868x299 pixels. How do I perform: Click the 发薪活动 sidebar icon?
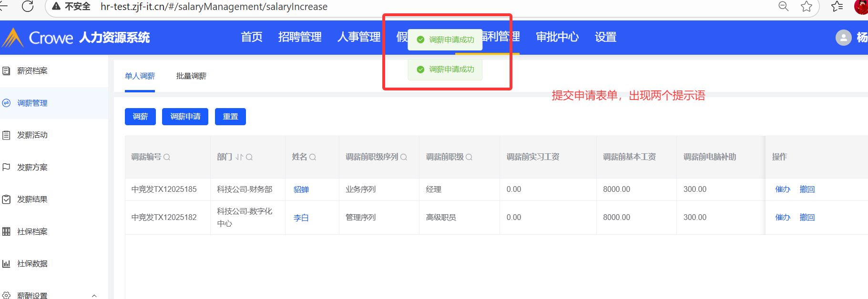click(x=6, y=135)
